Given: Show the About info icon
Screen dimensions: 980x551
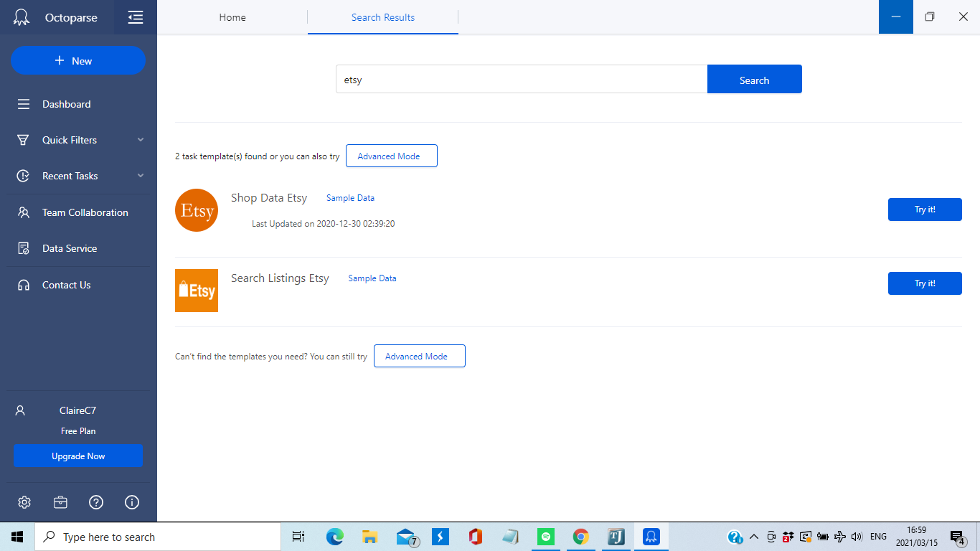Looking at the screenshot, I should [x=132, y=502].
